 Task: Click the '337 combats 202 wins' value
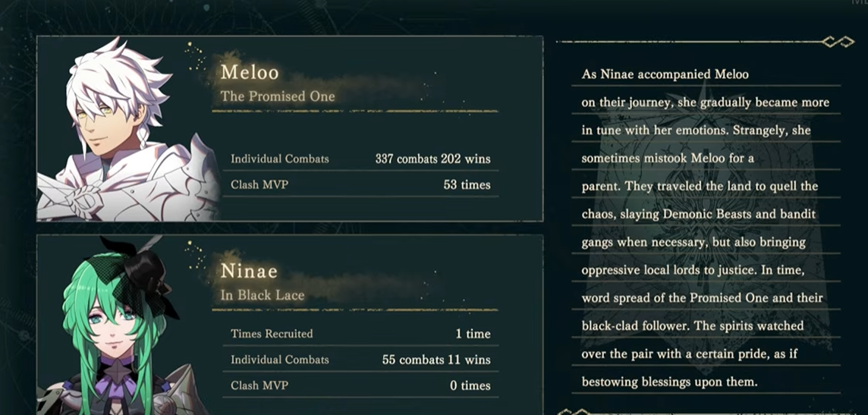(433, 159)
